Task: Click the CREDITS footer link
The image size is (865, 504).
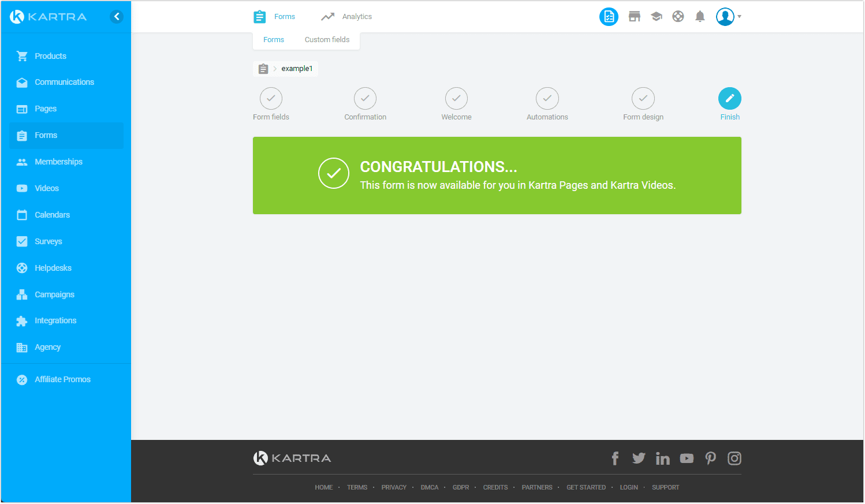Action: click(x=495, y=488)
